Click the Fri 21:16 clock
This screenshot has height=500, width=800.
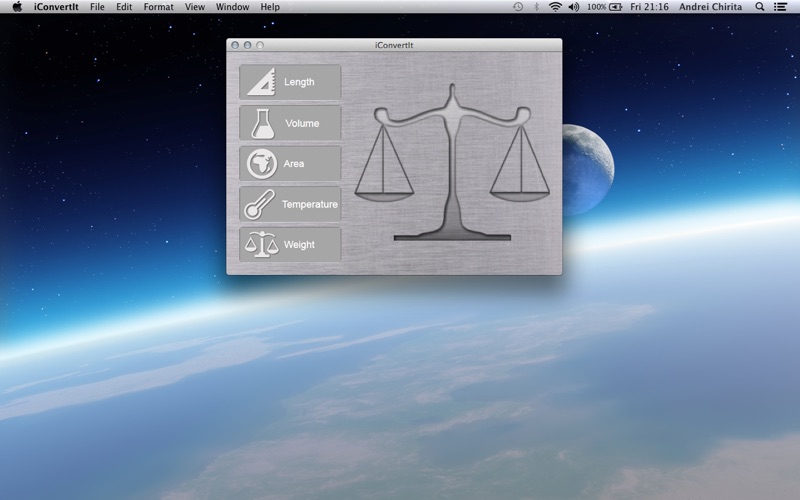[649, 7]
